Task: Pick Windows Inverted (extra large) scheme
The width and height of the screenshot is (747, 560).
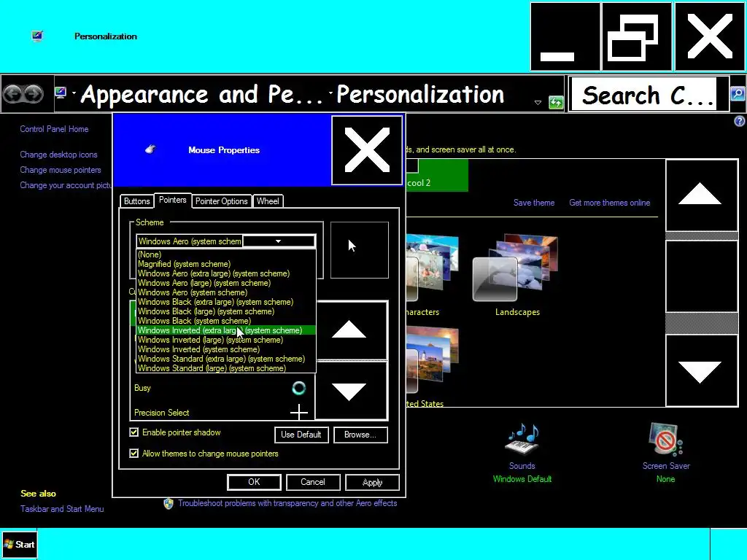Action: click(x=226, y=330)
